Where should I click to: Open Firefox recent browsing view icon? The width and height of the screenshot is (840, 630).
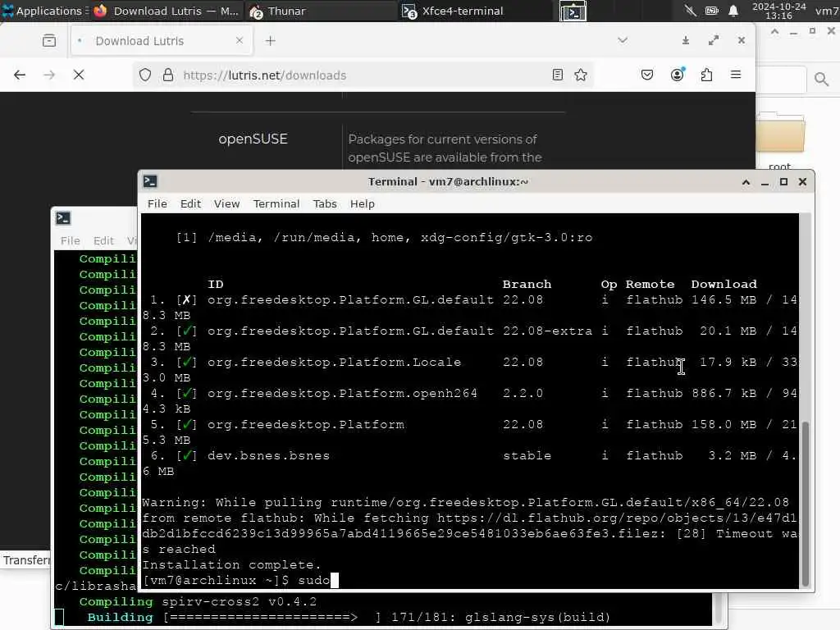pyautogui.click(x=48, y=41)
